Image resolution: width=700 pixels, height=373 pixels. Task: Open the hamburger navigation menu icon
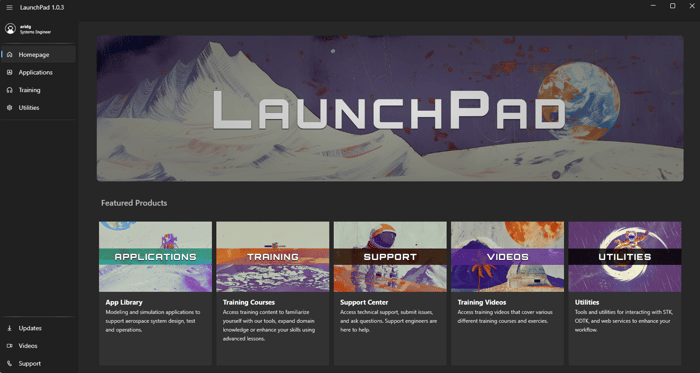(x=9, y=8)
